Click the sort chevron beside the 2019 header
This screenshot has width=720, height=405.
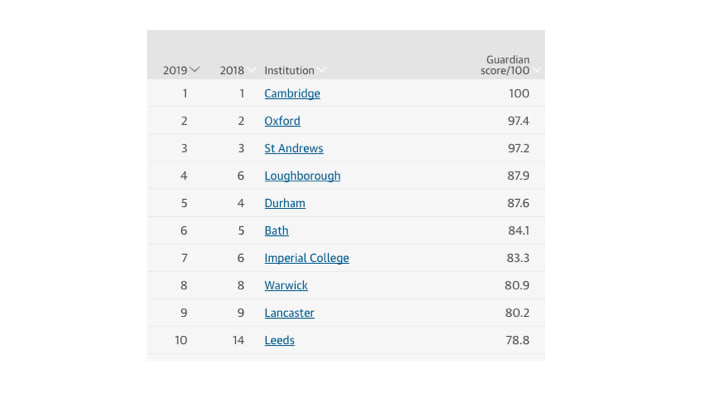coord(195,70)
